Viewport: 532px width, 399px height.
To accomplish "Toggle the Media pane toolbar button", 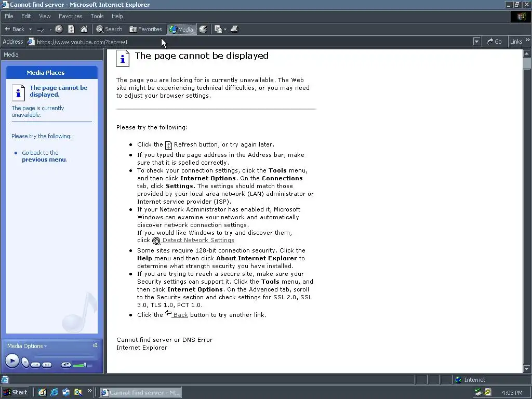I will coord(181,29).
